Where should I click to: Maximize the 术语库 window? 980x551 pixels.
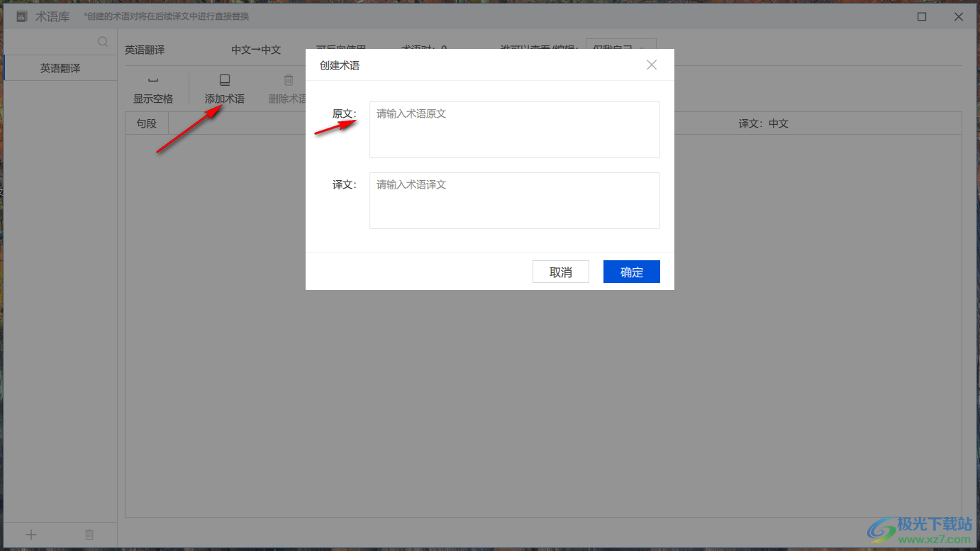(922, 17)
